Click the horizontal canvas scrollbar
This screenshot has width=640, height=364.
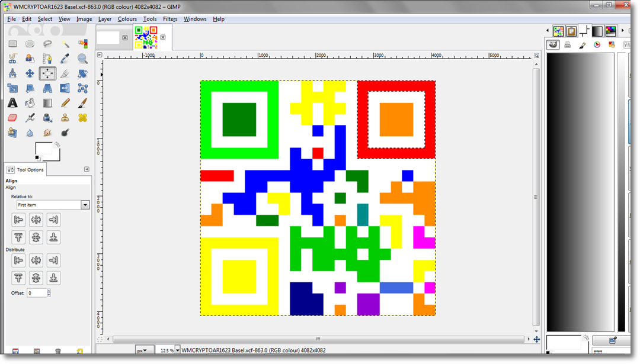coord(318,339)
